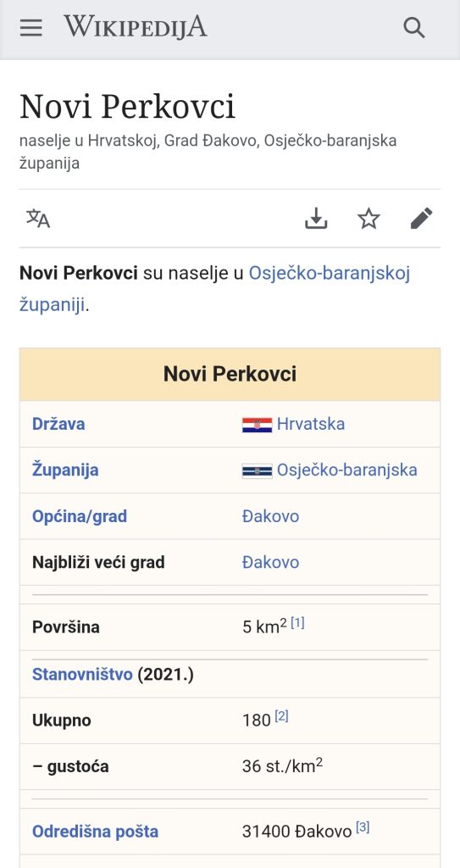
Task: Go to Wikipedija home logo
Action: click(136, 26)
